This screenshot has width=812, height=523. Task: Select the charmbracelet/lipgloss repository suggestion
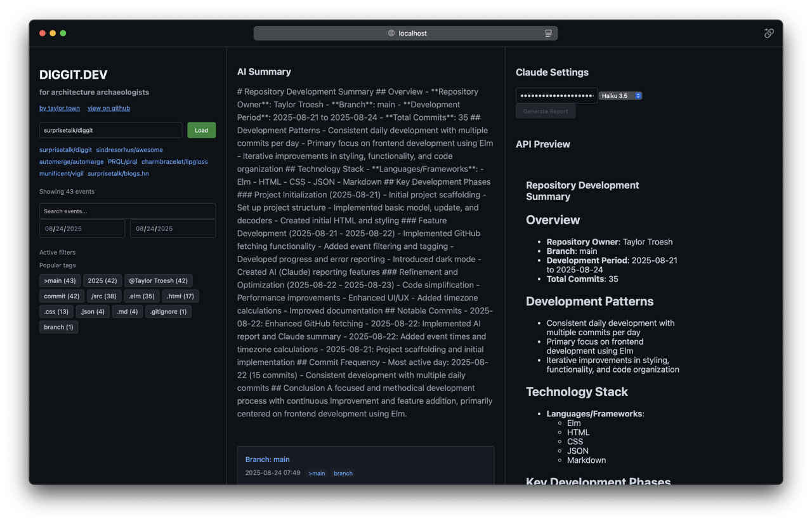tap(174, 162)
